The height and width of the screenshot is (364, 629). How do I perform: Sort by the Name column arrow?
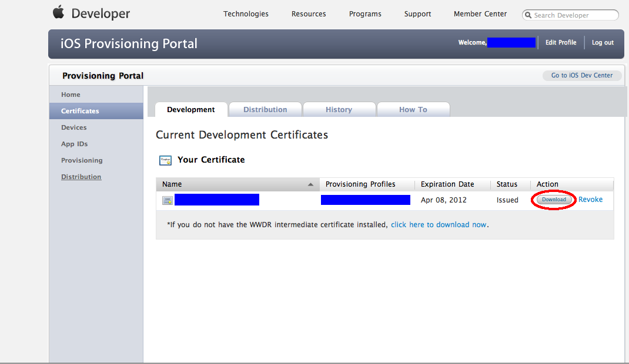point(310,184)
